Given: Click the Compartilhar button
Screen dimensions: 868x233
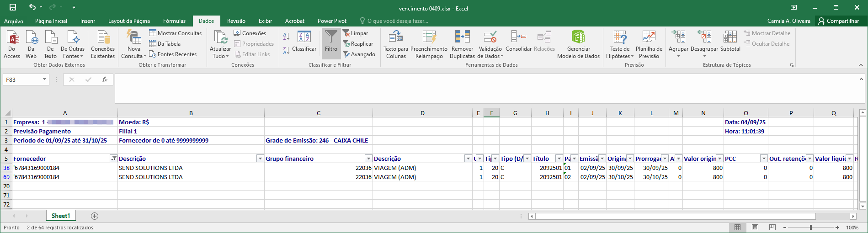Looking at the screenshot, I should [839, 21].
